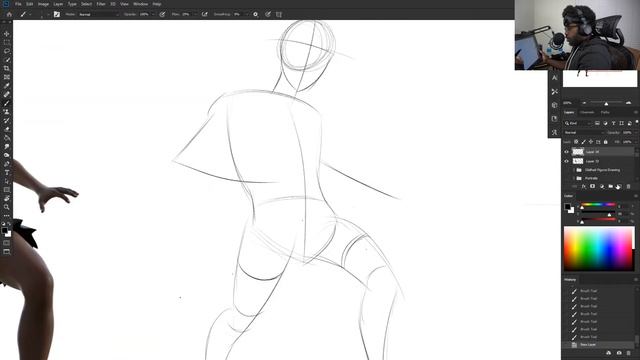Open the collapsed Character panel icon
This screenshot has width=640, height=360.
tap(554, 78)
